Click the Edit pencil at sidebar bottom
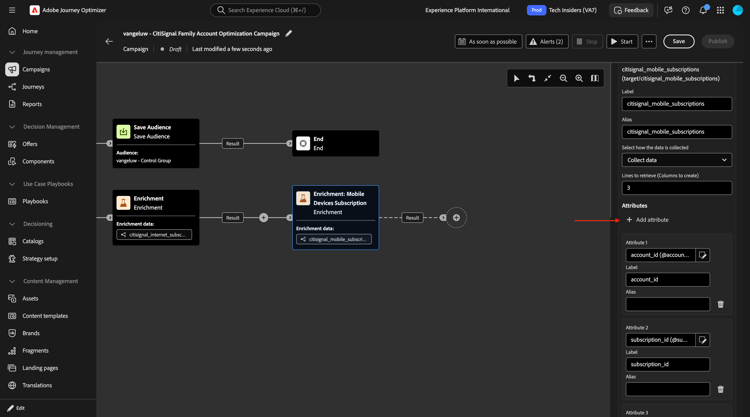750x417 pixels. (x=10, y=408)
